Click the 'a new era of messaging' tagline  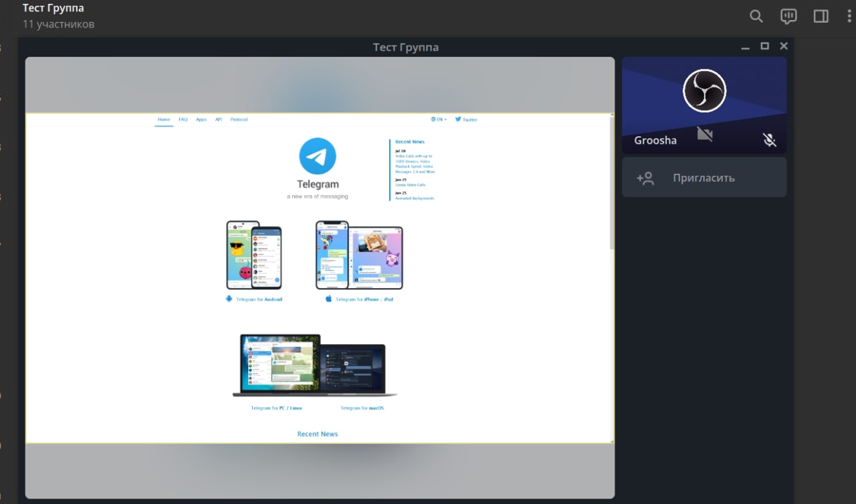[x=318, y=197]
